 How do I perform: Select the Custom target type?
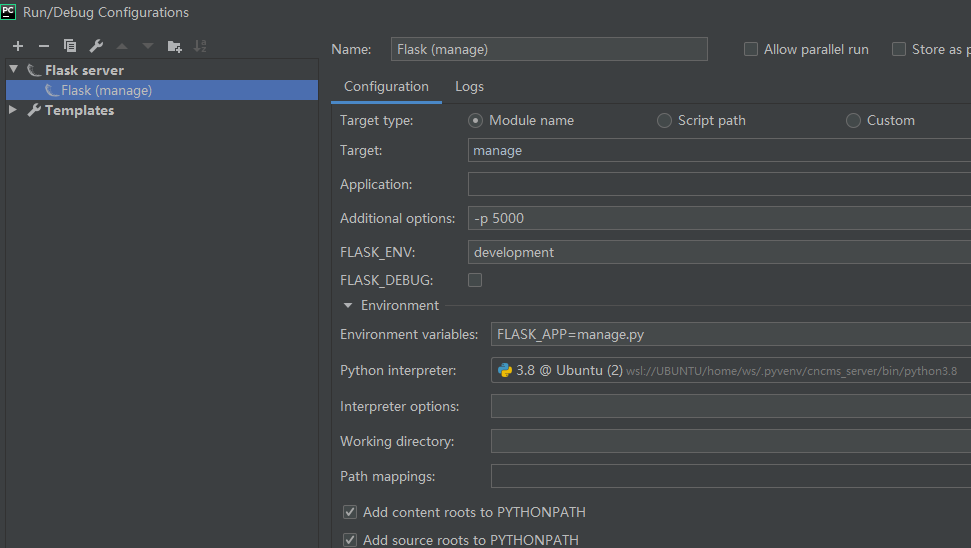coord(853,121)
